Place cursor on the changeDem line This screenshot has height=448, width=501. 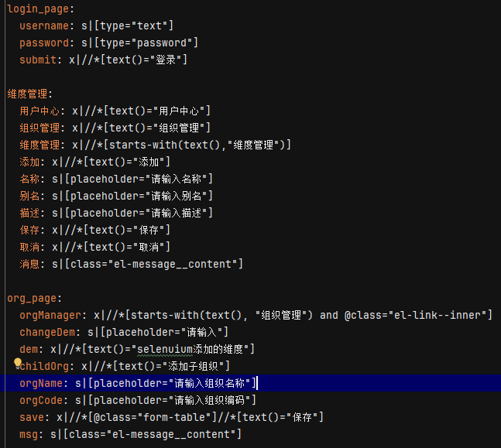(124, 332)
